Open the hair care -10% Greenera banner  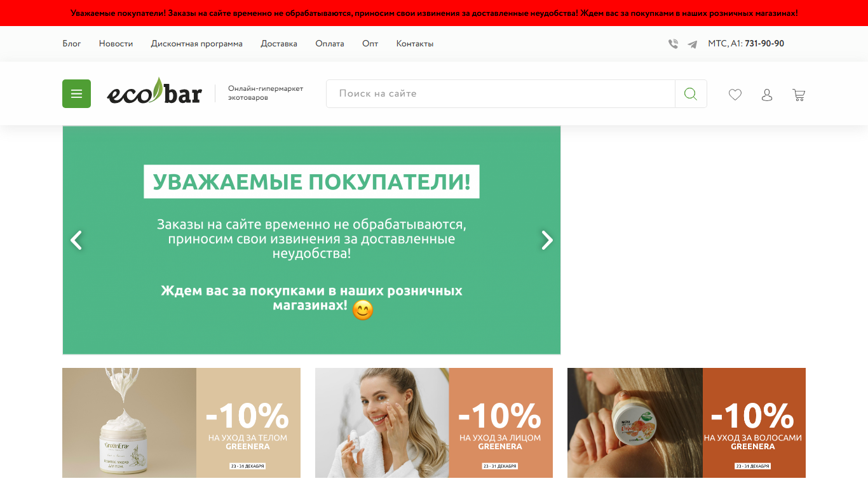point(686,423)
